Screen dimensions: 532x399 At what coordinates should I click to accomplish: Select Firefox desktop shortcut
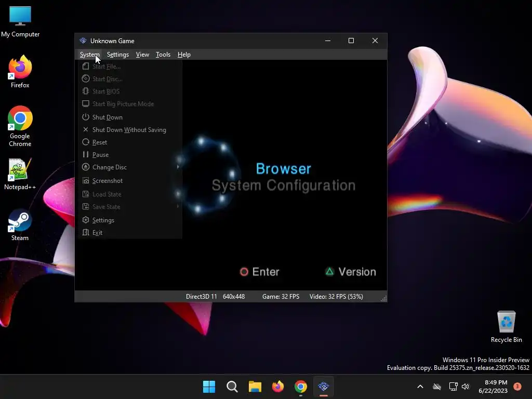pos(20,72)
